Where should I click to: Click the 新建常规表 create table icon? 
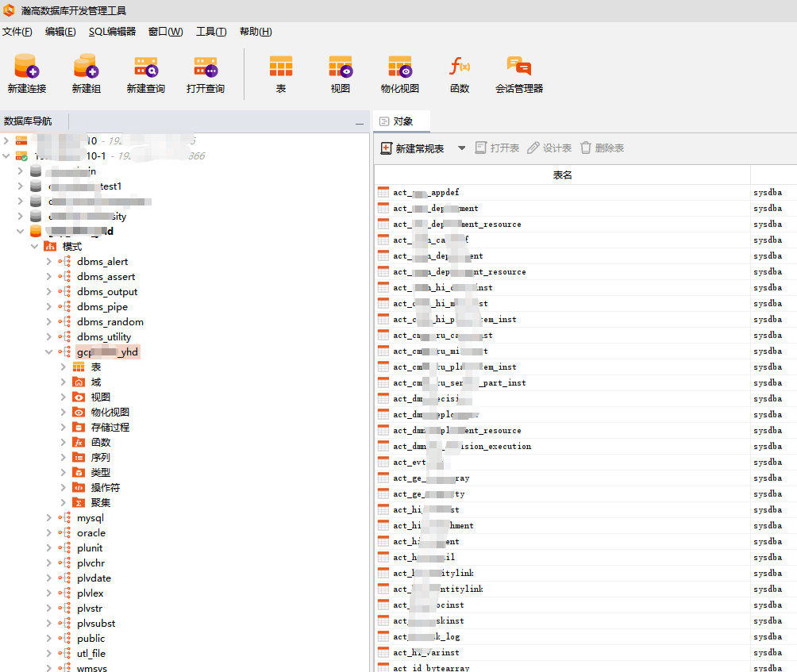387,148
